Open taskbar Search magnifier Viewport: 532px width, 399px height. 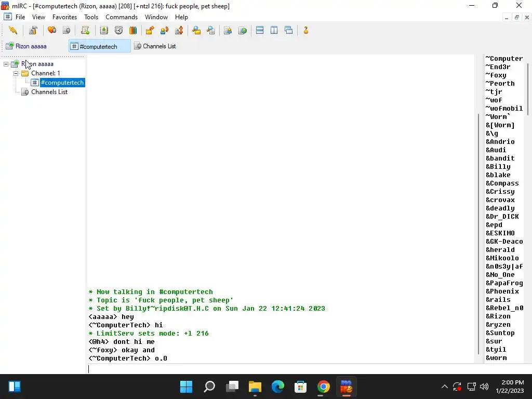209,387
